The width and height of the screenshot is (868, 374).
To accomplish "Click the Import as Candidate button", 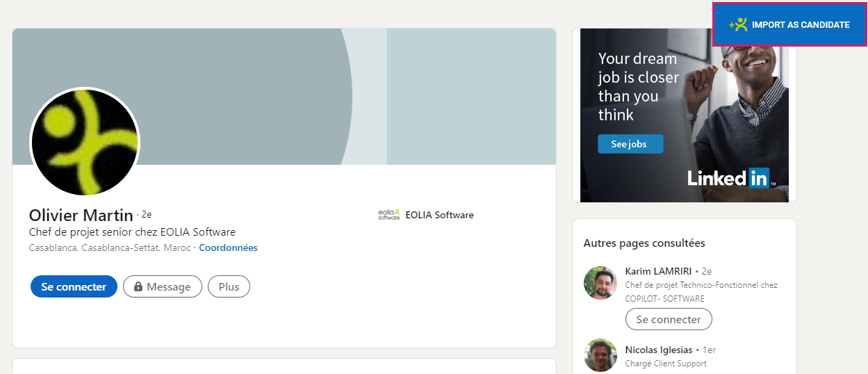I will coord(789,24).
